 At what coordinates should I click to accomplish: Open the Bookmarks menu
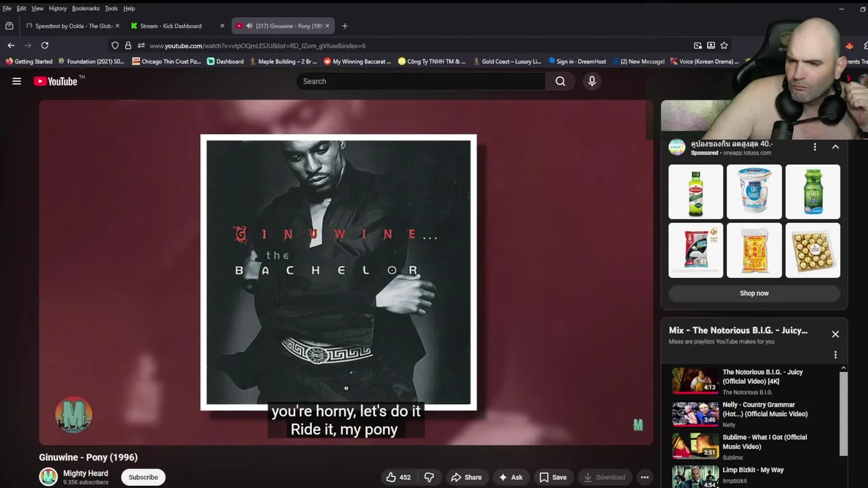point(85,8)
